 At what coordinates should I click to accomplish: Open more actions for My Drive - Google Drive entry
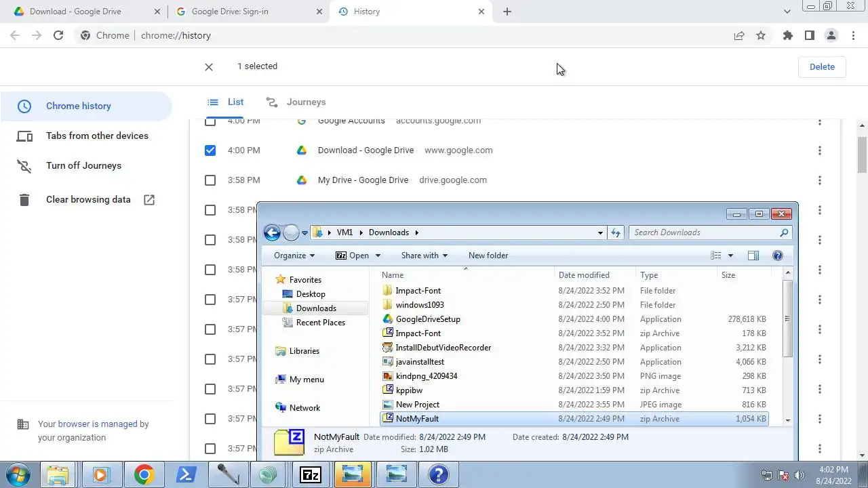pos(820,180)
